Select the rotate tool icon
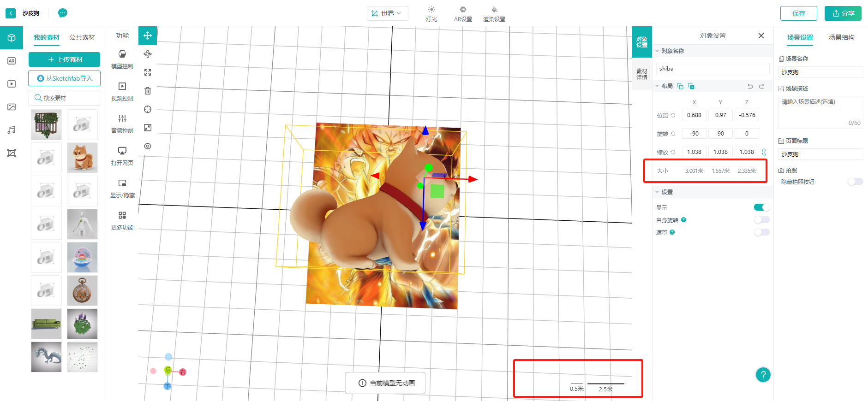The height and width of the screenshot is (401, 868). coord(148,54)
